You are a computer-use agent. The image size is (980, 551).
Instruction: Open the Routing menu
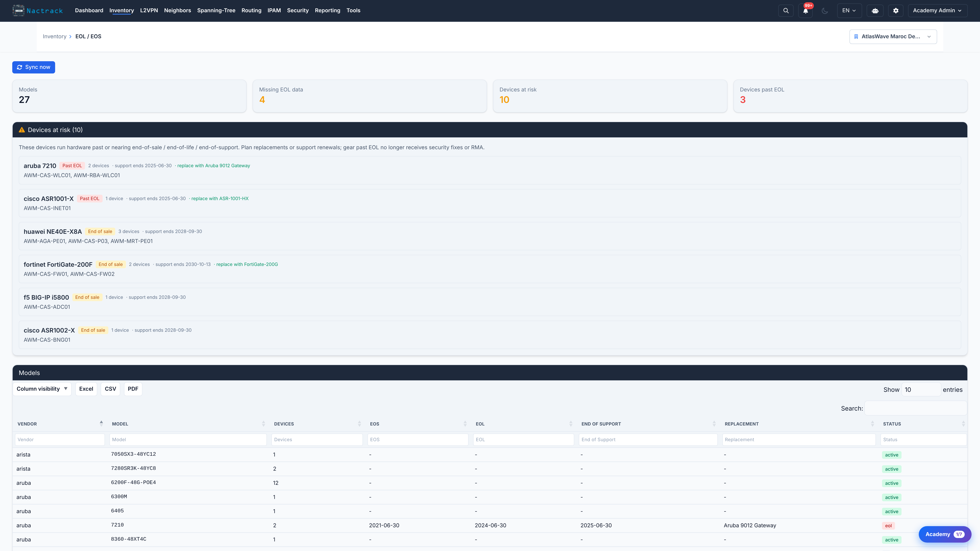point(252,11)
